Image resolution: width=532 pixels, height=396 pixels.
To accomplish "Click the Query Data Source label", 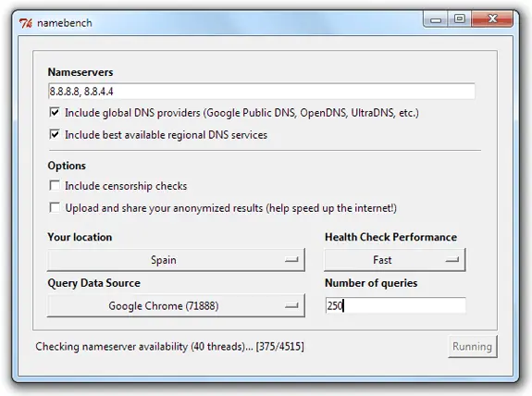I will click(94, 283).
